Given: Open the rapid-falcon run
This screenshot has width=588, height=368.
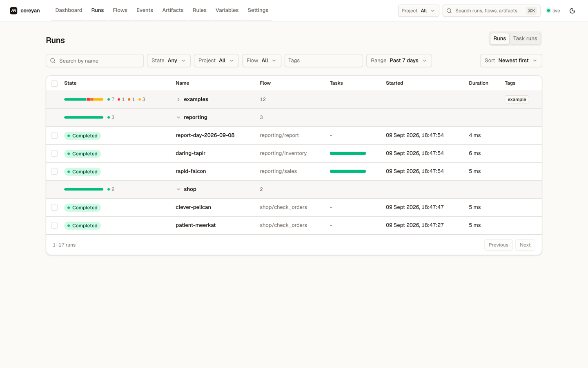Looking at the screenshot, I should [x=191, y=171].
